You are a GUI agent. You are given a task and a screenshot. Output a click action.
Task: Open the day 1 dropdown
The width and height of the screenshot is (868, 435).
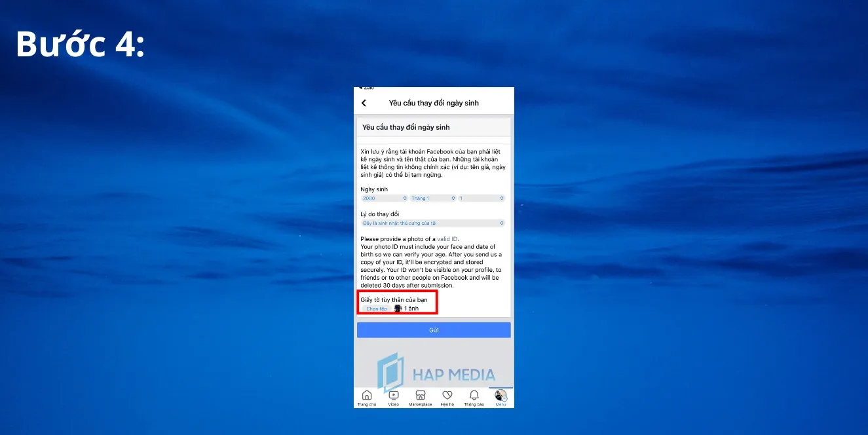(481, 199)
